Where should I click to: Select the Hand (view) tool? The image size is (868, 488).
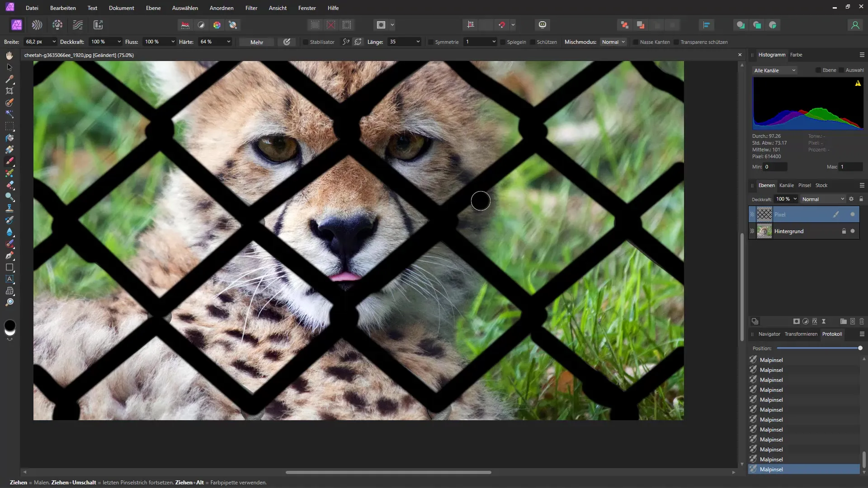(9, 56)
